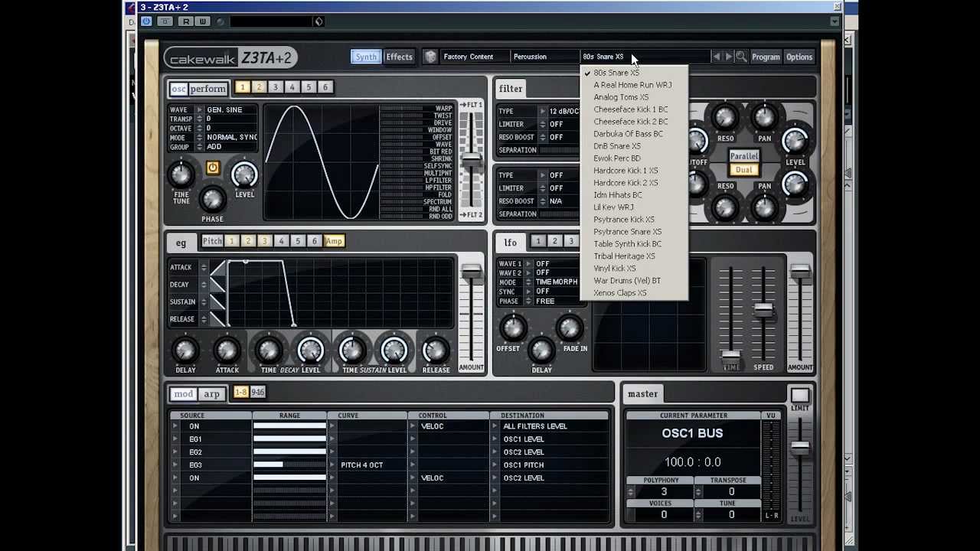Select the Pitch envelope button
980x551 pixels.
click(212, 241)
